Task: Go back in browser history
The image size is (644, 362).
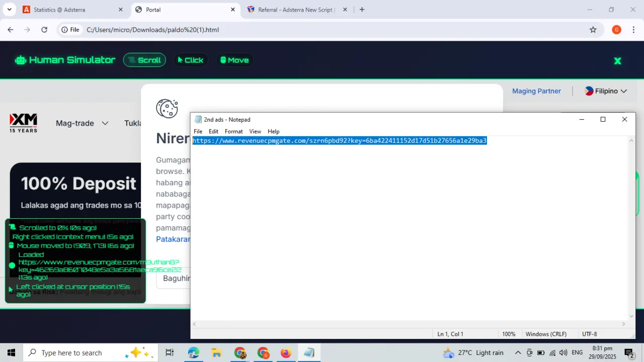Action: 11,30
